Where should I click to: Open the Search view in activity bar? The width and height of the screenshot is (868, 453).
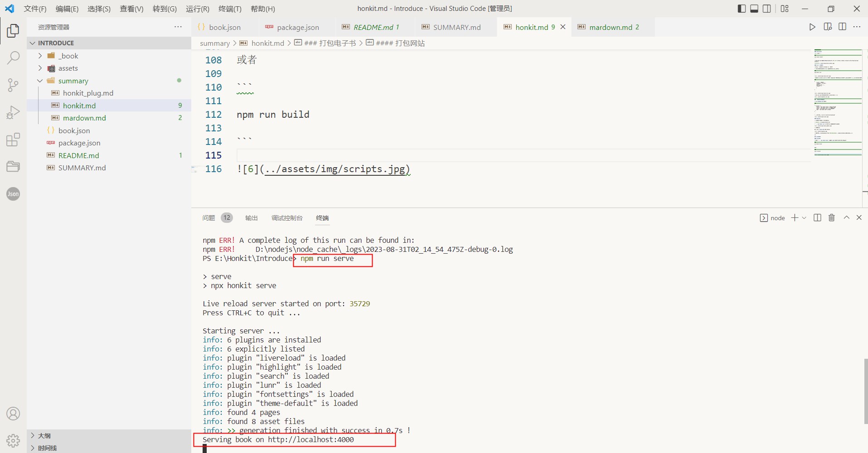click(13, 58)
